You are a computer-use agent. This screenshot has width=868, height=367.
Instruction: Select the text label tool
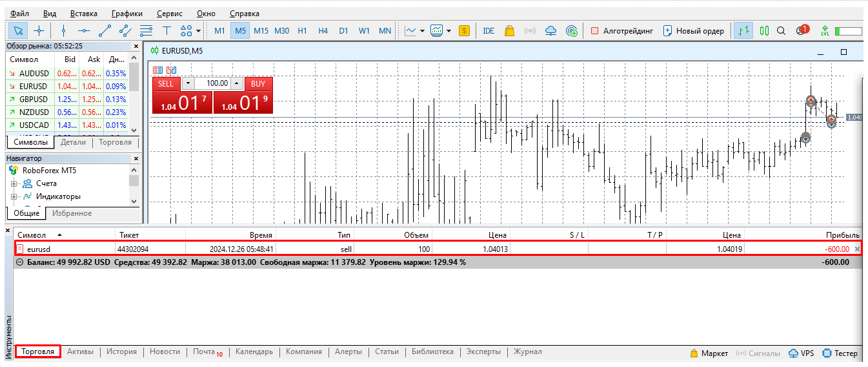[x=167, y=30]
